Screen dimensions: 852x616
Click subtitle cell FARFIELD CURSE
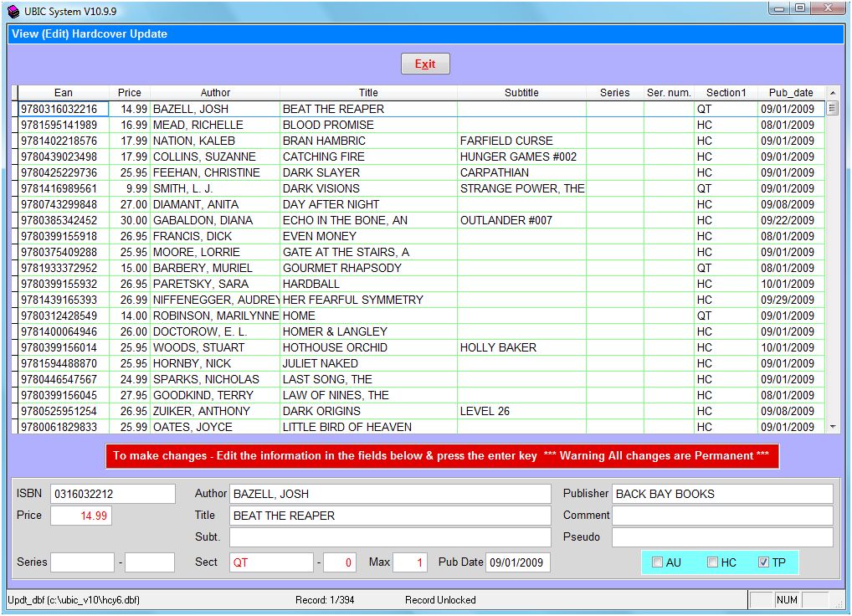[521, 141]
